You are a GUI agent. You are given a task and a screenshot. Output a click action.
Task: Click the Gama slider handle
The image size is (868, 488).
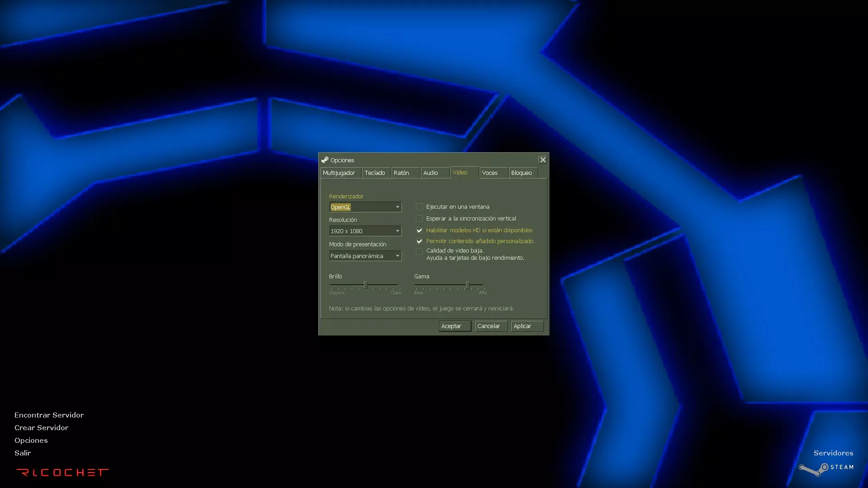(x=467, y=285)
